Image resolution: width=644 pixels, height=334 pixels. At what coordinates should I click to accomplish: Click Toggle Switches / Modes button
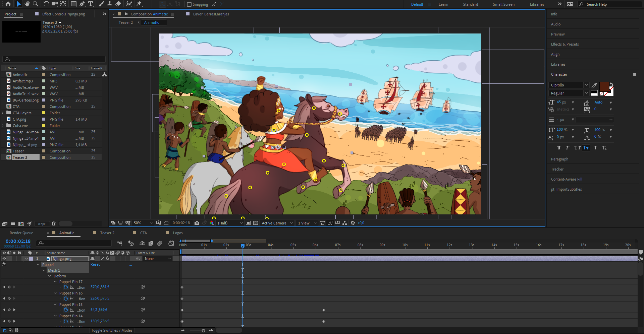coord(112,330)
